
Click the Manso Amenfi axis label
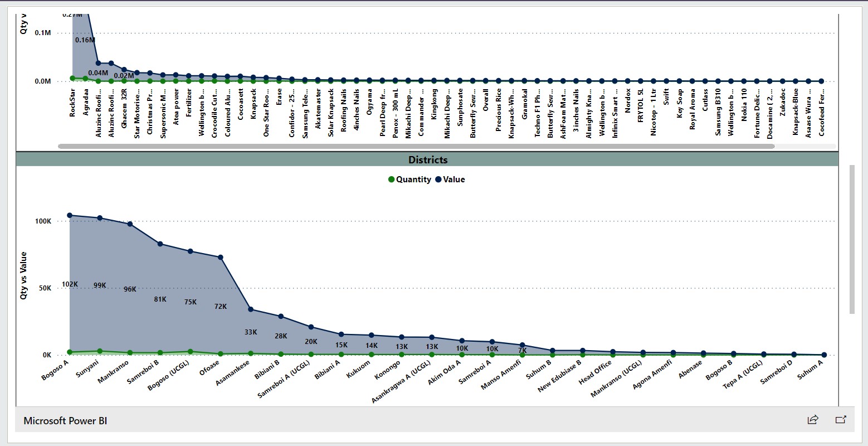501,375
